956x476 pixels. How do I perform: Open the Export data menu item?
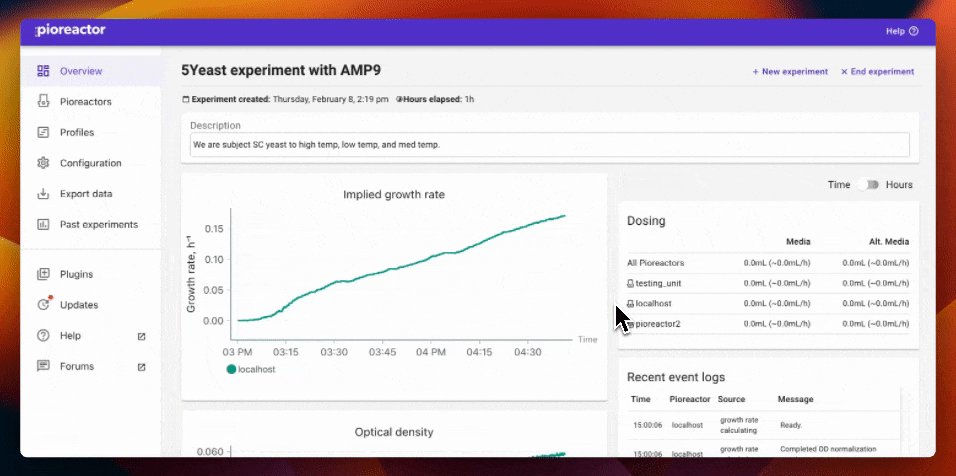91,194
